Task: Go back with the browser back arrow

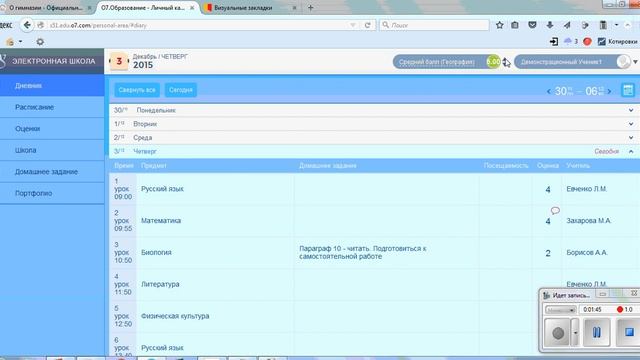Action: tap(27, 25)
